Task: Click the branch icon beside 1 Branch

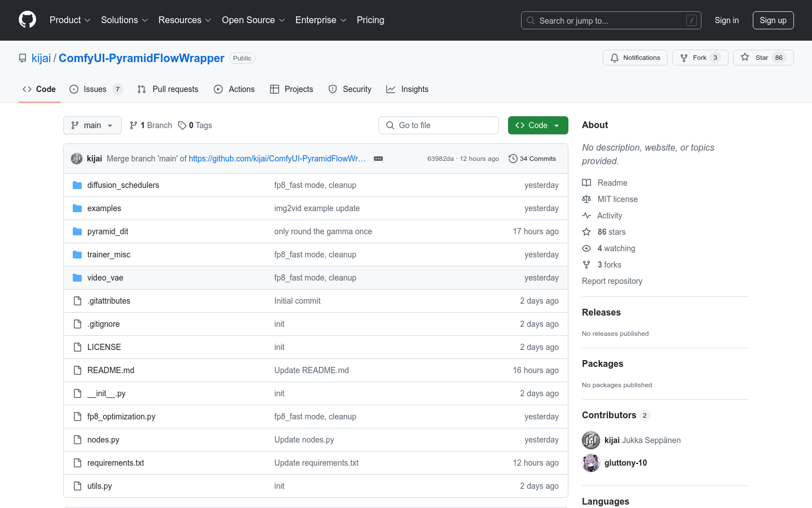Action: point(134,125)
